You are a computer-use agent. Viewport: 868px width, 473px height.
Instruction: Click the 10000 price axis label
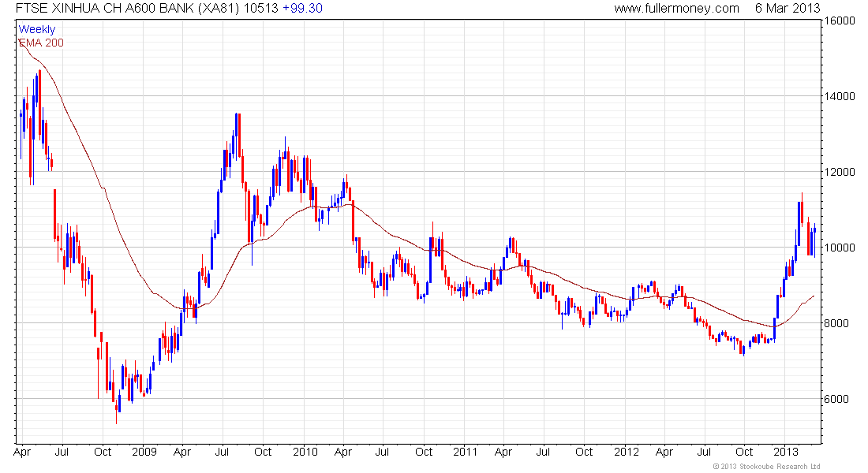840,248
